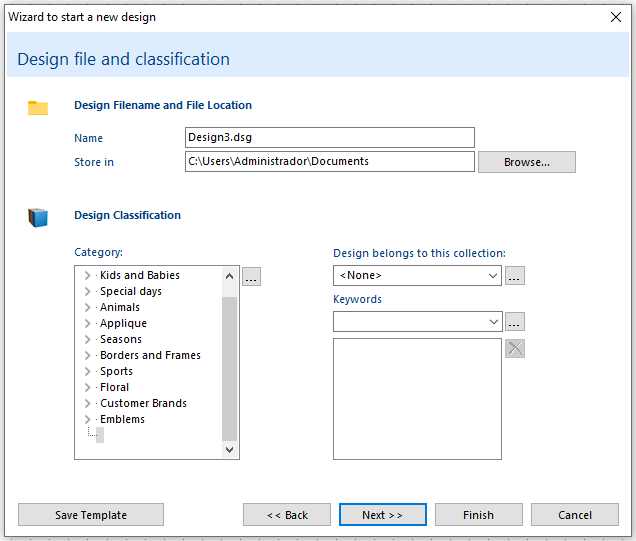
Task: Click the Save Template button
Action: tap(91, 515)
